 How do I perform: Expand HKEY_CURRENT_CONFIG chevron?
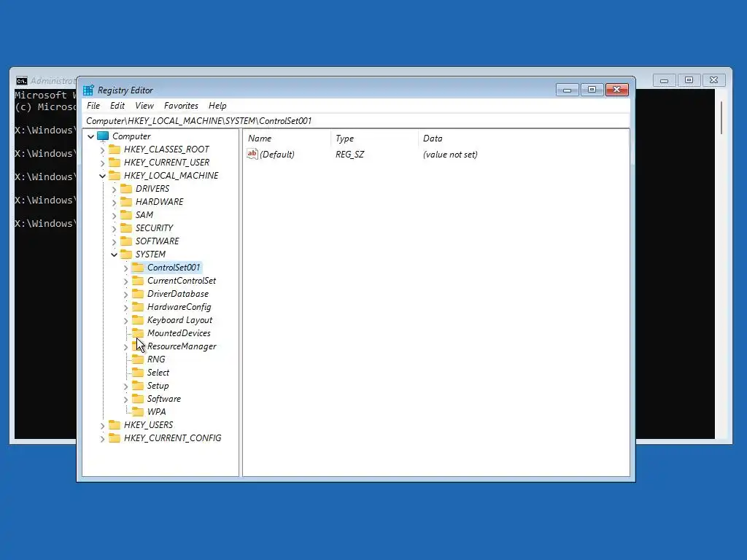(x=102, y=438)
